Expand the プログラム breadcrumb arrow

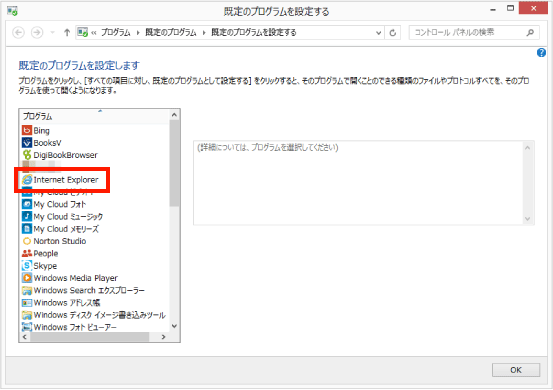tap(138, 33)
